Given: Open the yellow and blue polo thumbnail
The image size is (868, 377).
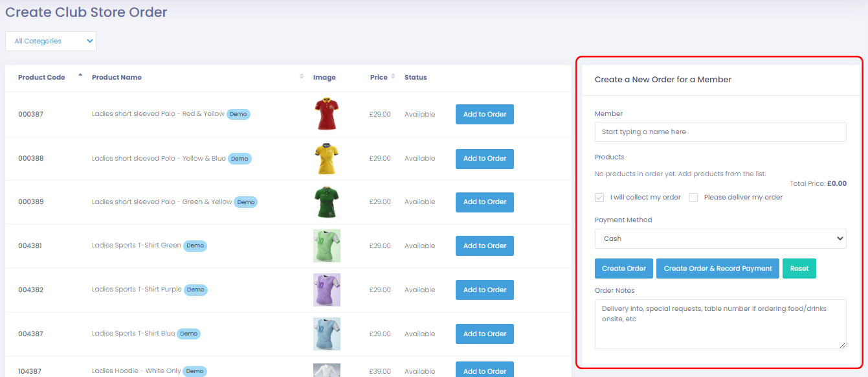Looking at the screenshot, I should point(326,158).
